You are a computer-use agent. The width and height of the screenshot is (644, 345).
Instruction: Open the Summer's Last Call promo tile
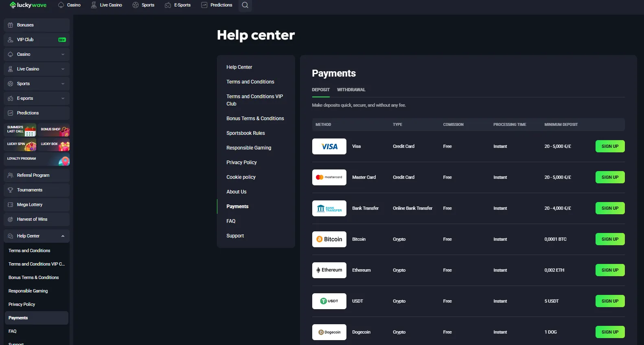pos(20,130)
